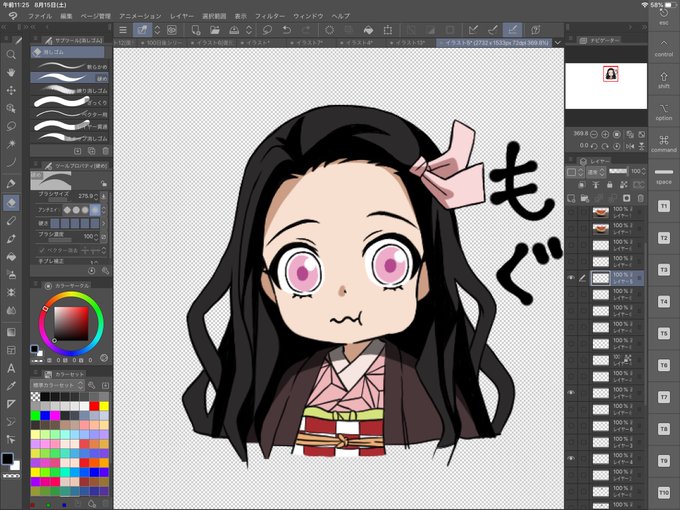Open the color set selector dropdown
The height and width of the screenshot is (510, 680).
pyautogui.click(x=57, y=385)
